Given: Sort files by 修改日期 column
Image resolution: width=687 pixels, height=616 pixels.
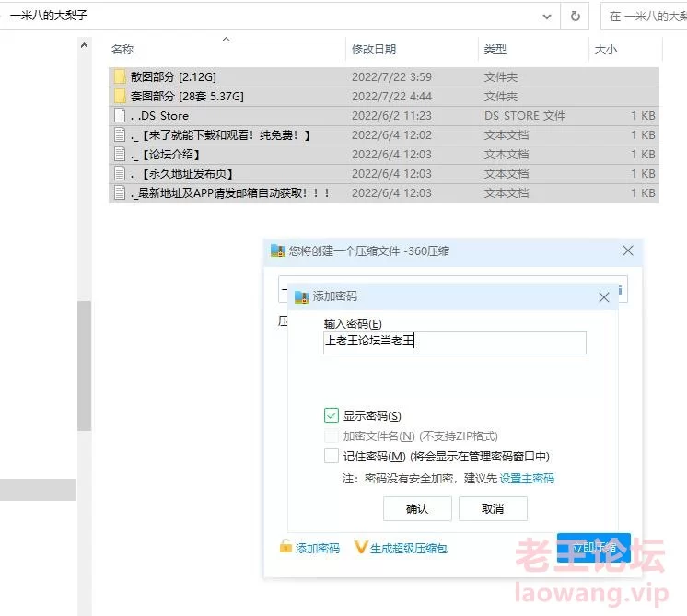Looking at the screenshot, I should pyautogui.click(x=374, y=50).
